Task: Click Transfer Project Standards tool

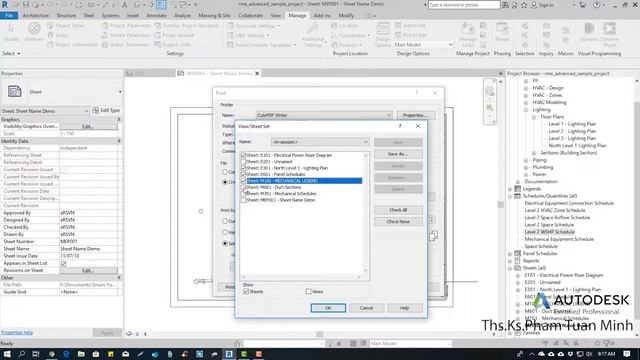Action: click(187, 25)
